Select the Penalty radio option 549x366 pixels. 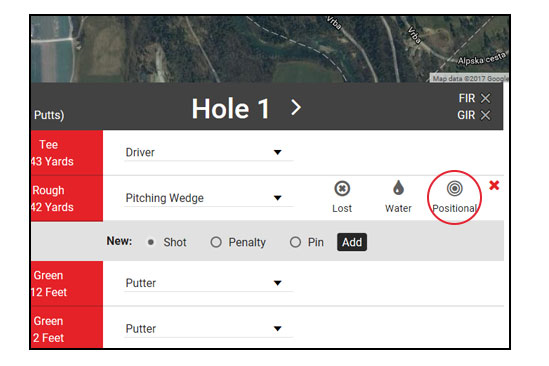click(x=216, y=242)
